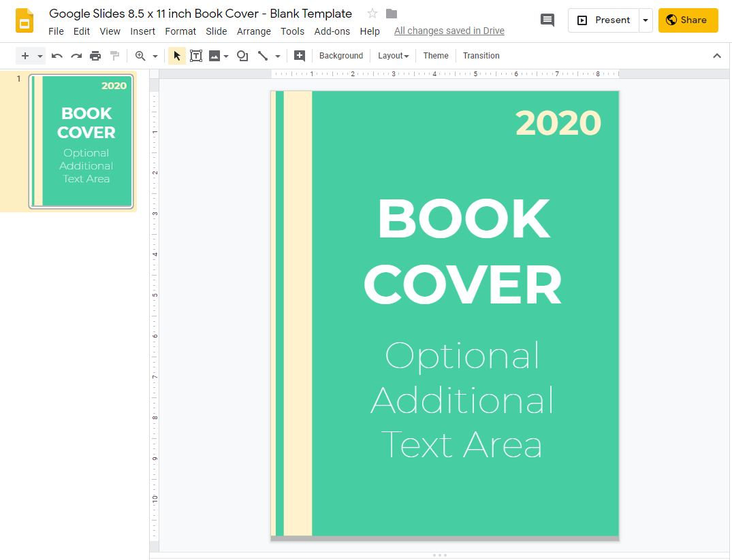Select the Shape tool icon

(x=242, y=56)
